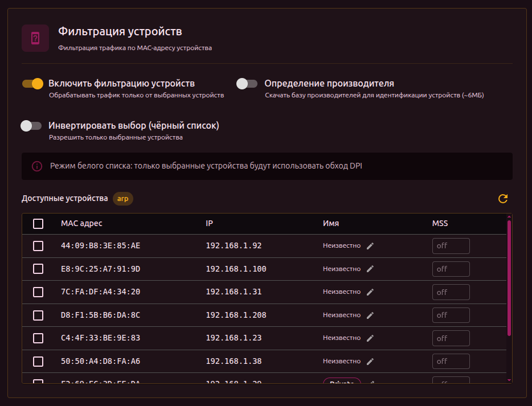Image resolution: width=532 pixels, height=406 pixels.
Task: Select device 44:09:B8:3E:85:AE checkbox
Action: coord(38,246)
